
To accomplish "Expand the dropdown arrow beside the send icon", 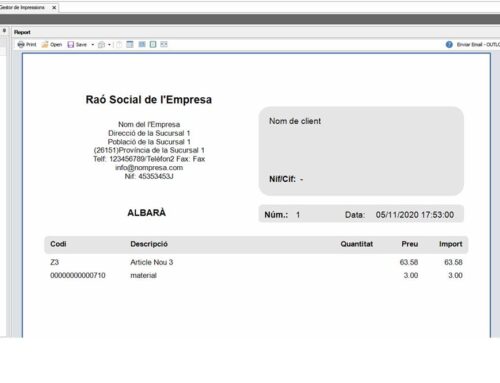I will point(109,45).
